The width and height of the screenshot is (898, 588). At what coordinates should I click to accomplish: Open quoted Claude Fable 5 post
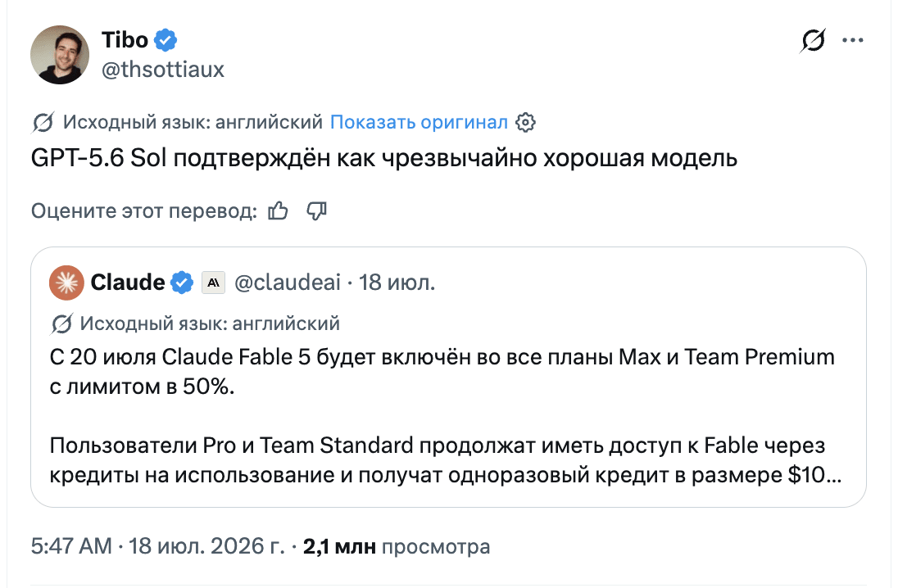(x=448, y=377)
